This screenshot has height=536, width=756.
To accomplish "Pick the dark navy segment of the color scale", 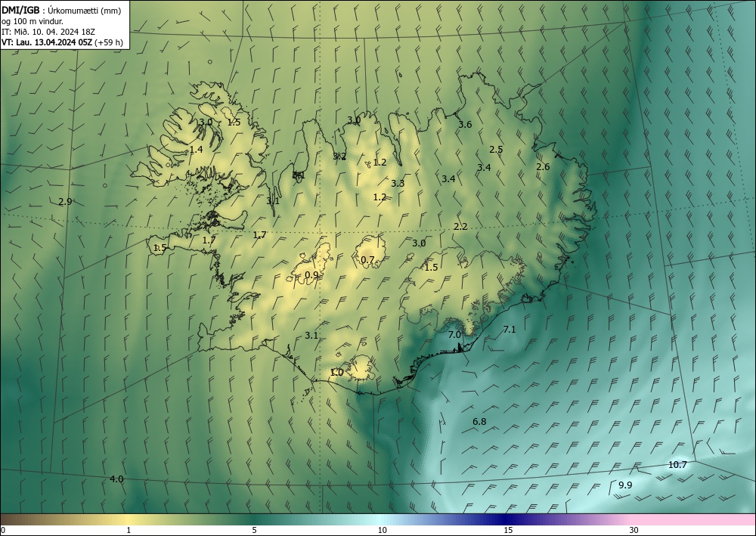I will pos(503,519).
